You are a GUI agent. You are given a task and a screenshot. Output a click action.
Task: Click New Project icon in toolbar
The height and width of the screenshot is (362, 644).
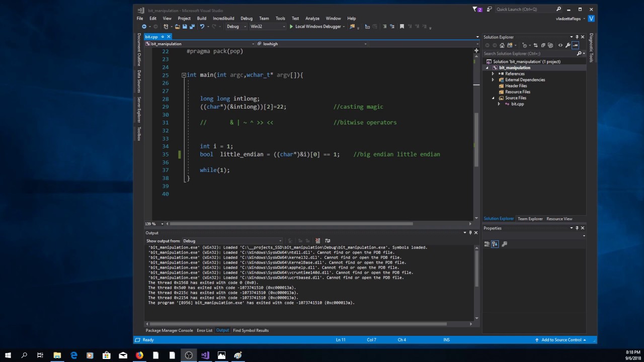166,26
